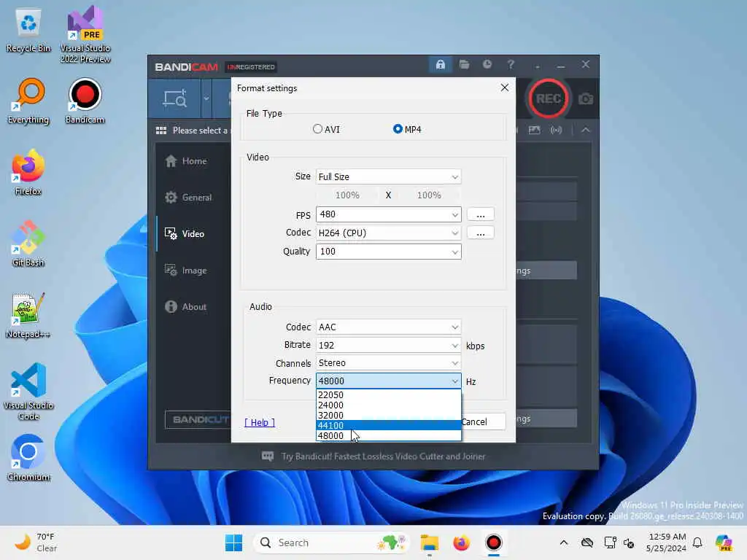Select the MP4 file type radio button
Image resolution: width=747 pixels, height=560 pixels.
[x=407, y=129]
